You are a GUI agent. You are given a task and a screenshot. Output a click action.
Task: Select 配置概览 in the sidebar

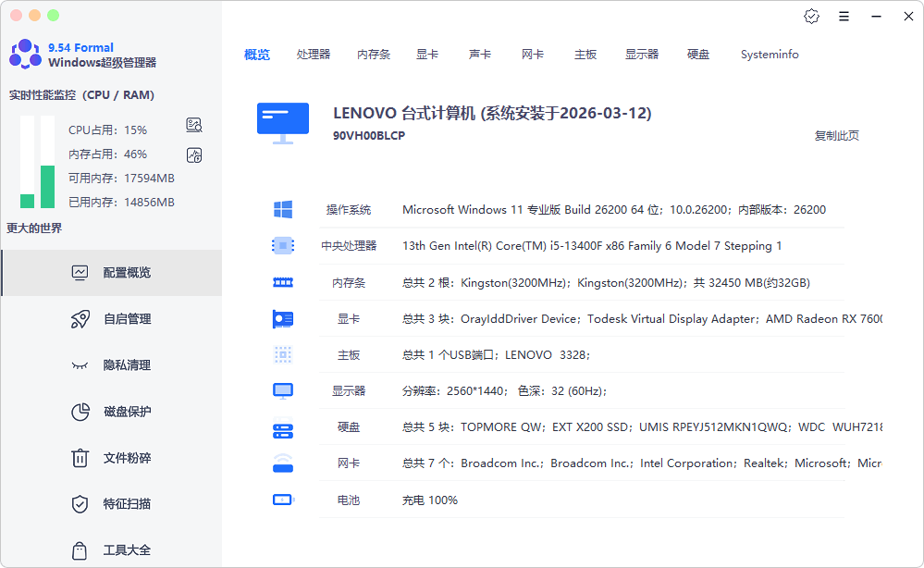[x=112, y=272]
